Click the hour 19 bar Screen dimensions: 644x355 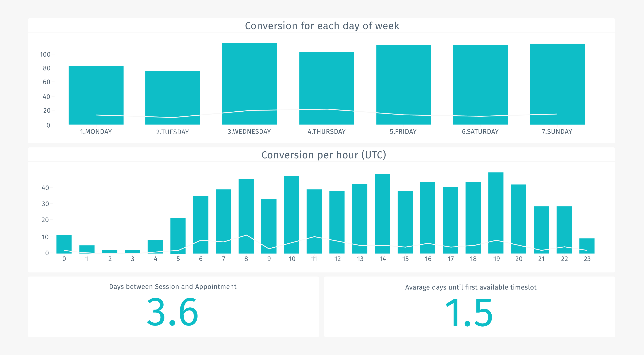click(x=496, y=213)
